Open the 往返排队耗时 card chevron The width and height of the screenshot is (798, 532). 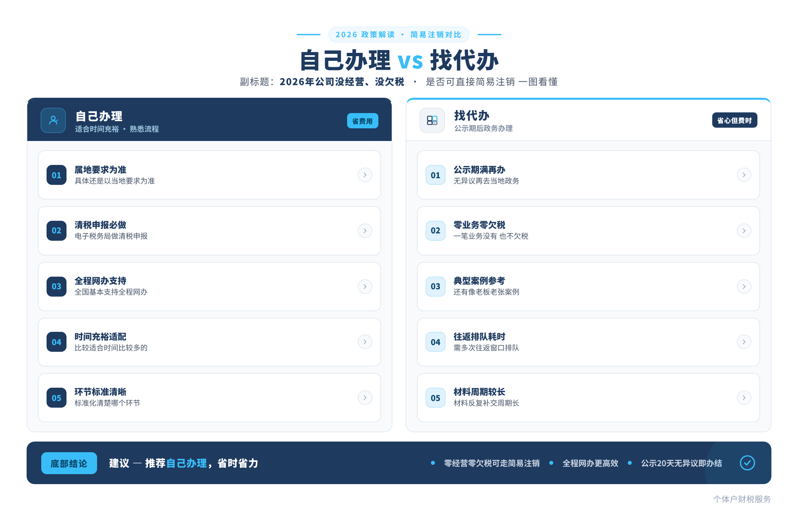744,342
